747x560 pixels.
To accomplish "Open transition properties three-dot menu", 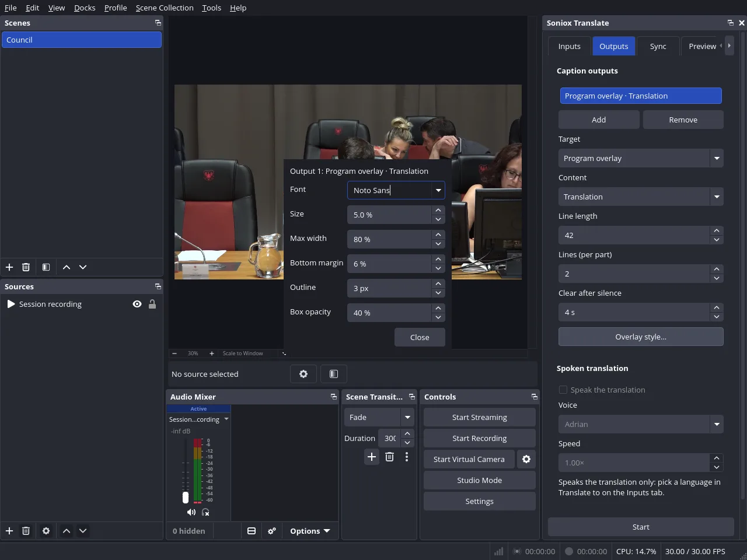I will [x=407, y=457].
